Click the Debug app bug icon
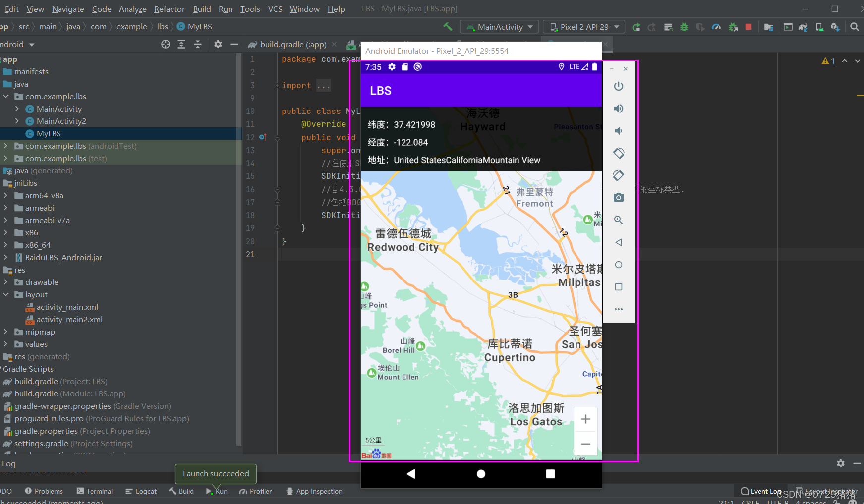The width and height of the screenshot is (864, 504). click(x=684, y=27)
